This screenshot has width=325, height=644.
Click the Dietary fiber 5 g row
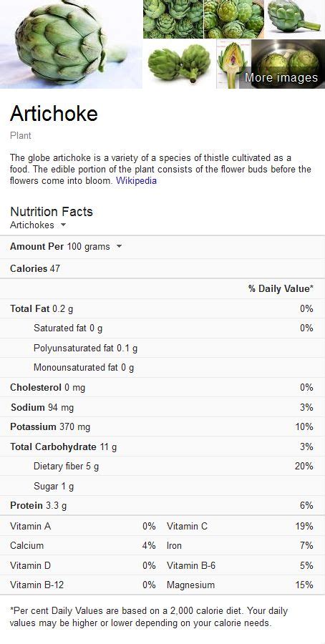(x=162, y=466)
